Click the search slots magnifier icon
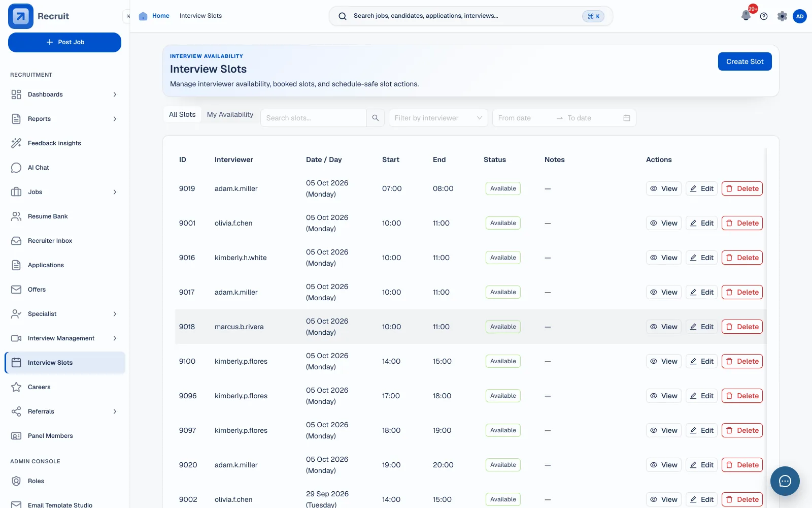The width and height of the screenshot is (812, 508). click(x=376, y=118)
